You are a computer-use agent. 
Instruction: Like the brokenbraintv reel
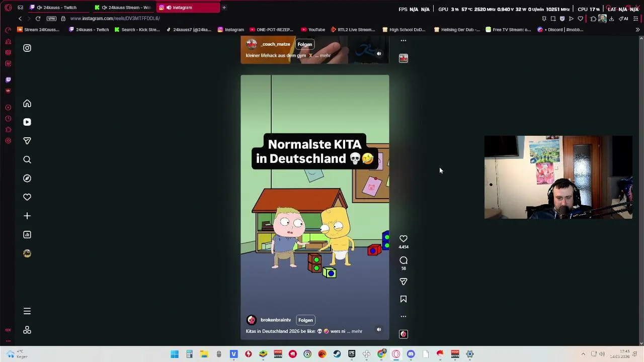tap(404, 239)
